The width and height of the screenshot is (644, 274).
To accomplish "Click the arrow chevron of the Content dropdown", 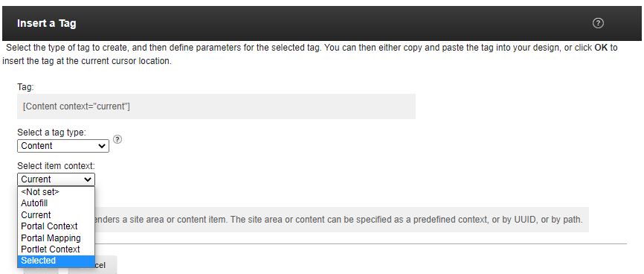I will tap(102, 146).
